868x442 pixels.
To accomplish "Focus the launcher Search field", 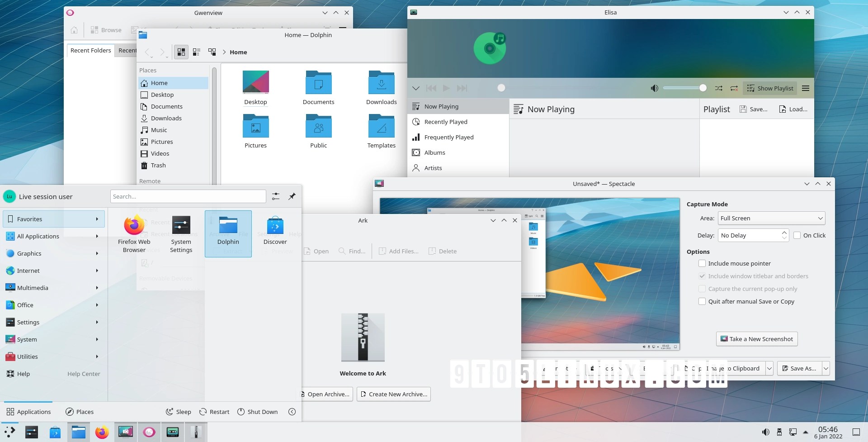I will click(x=188, y=196).
